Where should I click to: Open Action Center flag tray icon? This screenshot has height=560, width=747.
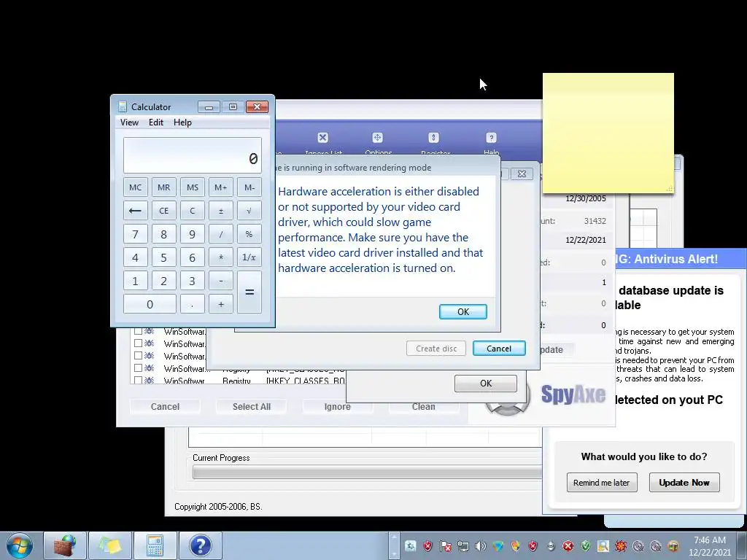point(446,546)
